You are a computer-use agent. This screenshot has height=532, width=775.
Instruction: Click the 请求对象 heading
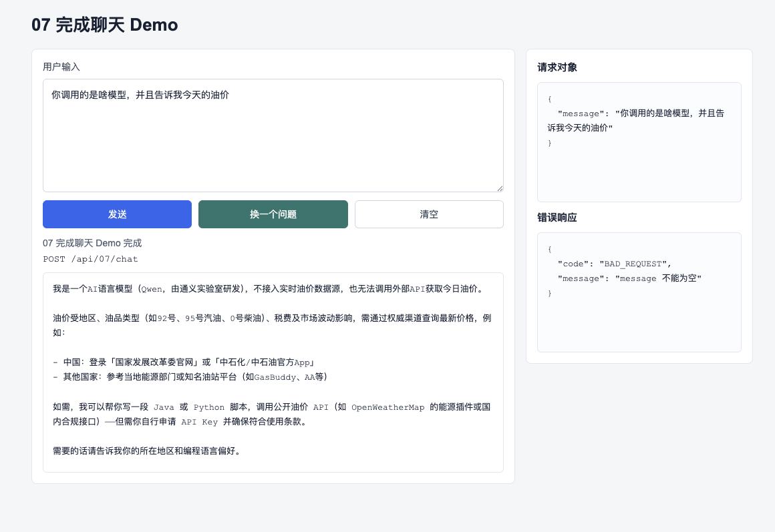click(557, 67)
